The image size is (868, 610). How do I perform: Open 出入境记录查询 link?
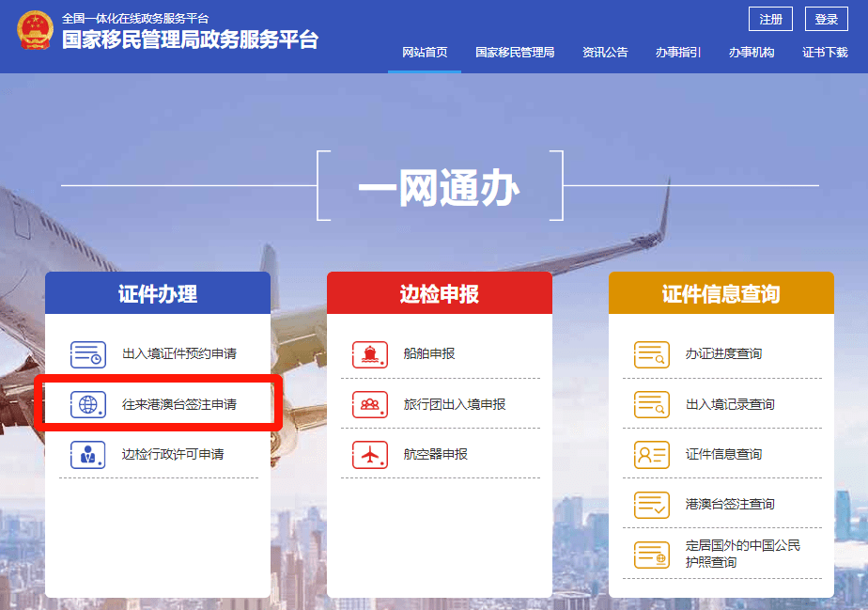[x=730, y=404]
